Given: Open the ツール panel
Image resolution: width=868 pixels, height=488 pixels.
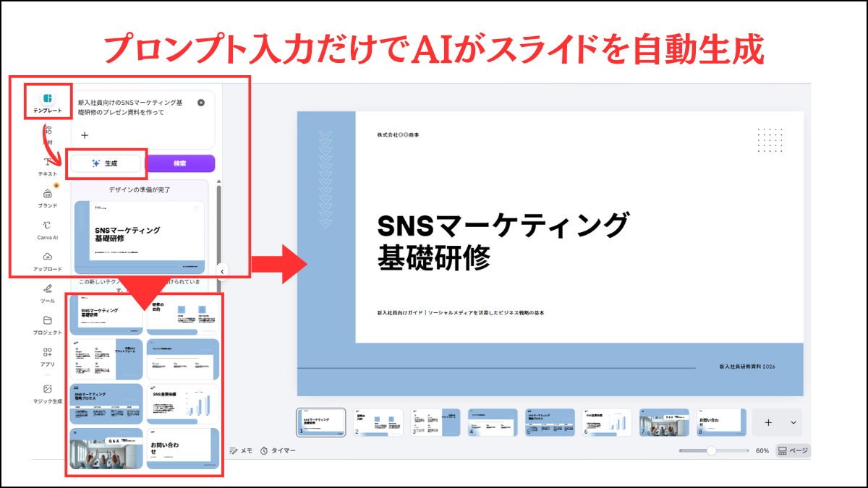Looking at the screenshot, I should pos(48,293).
